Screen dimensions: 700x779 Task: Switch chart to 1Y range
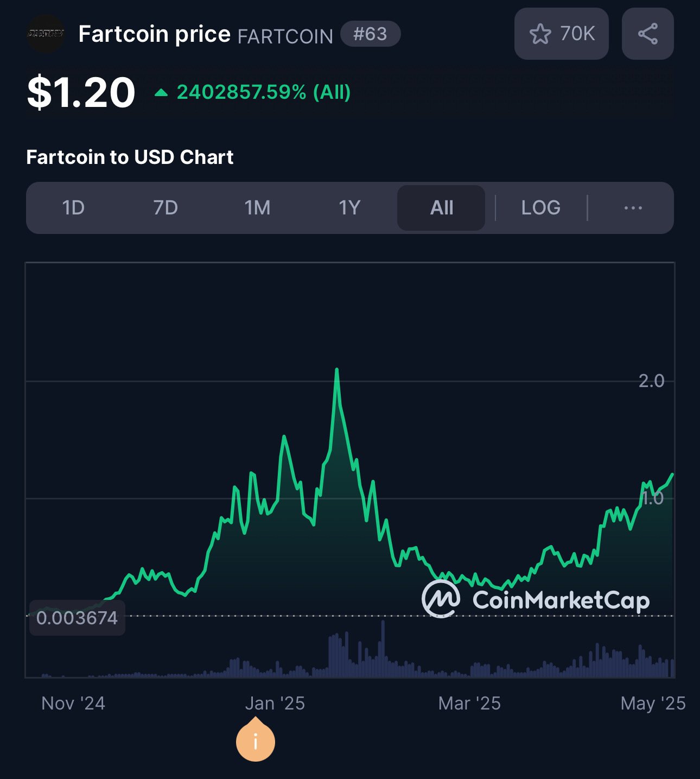(x=349, y=208)
